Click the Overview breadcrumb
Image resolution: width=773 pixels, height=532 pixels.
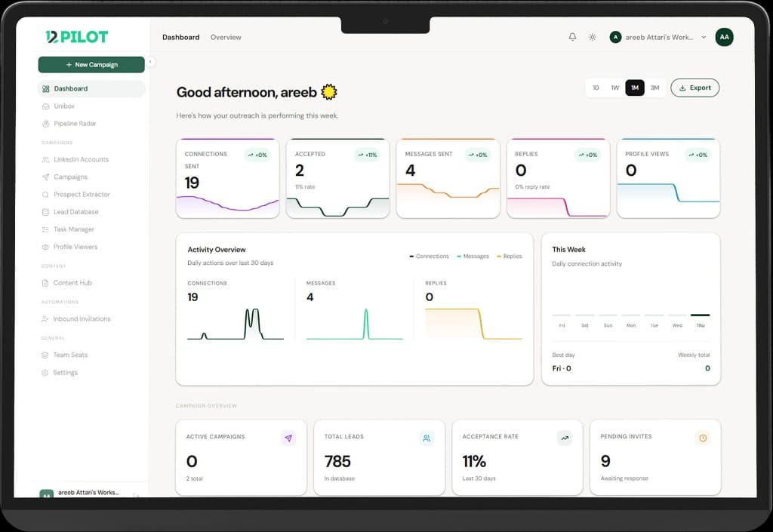pyautogui.click(x=226, y=37)
